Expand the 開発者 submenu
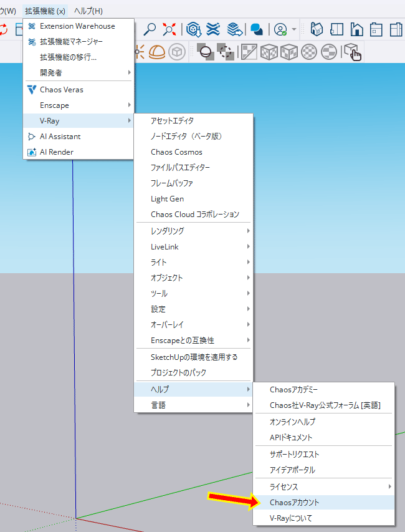This screenshot has width=405, height=532. [x=79, y=72]
